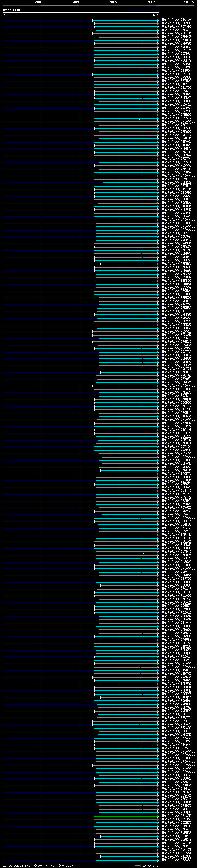The height and width of the screenshot is (868, 197).
Task: Select hit label UniRef100_Q6VAF5
Action: point(176,514)
